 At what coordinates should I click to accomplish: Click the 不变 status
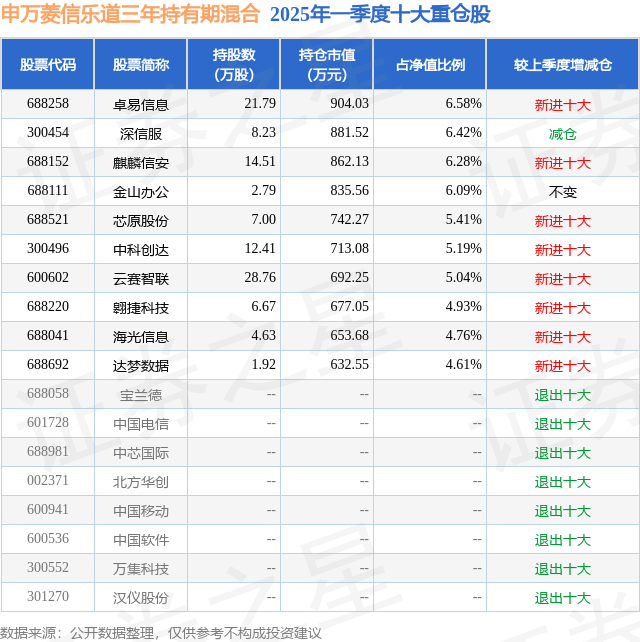[x=563, y=192]
